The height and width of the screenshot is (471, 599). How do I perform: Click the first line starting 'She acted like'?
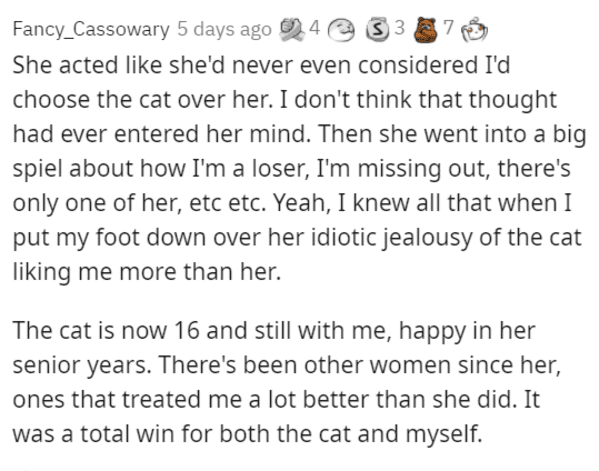262,65
